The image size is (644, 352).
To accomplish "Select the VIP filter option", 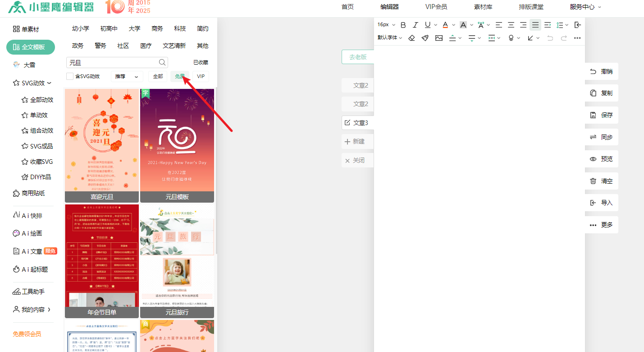I will [x=201, y=76].
